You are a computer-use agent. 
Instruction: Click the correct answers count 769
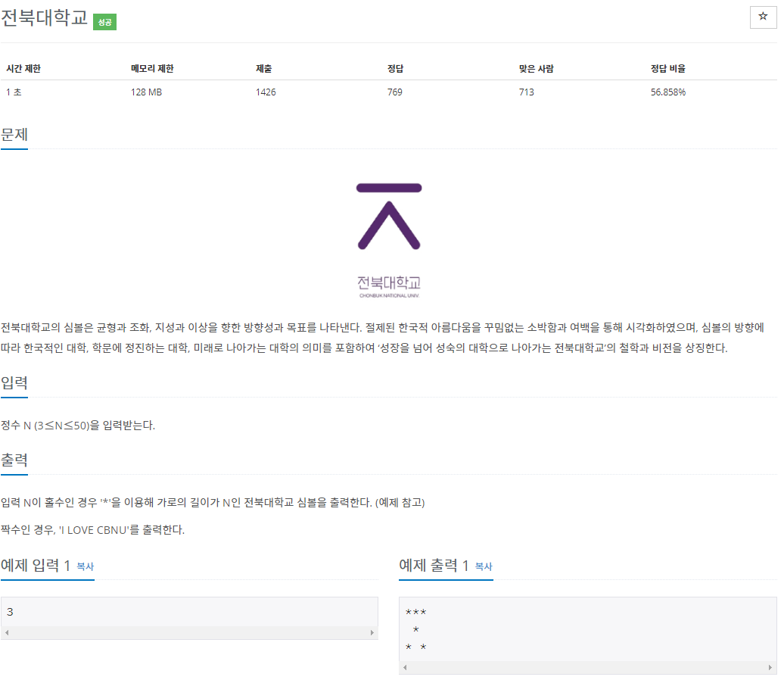tap(394, 92)
